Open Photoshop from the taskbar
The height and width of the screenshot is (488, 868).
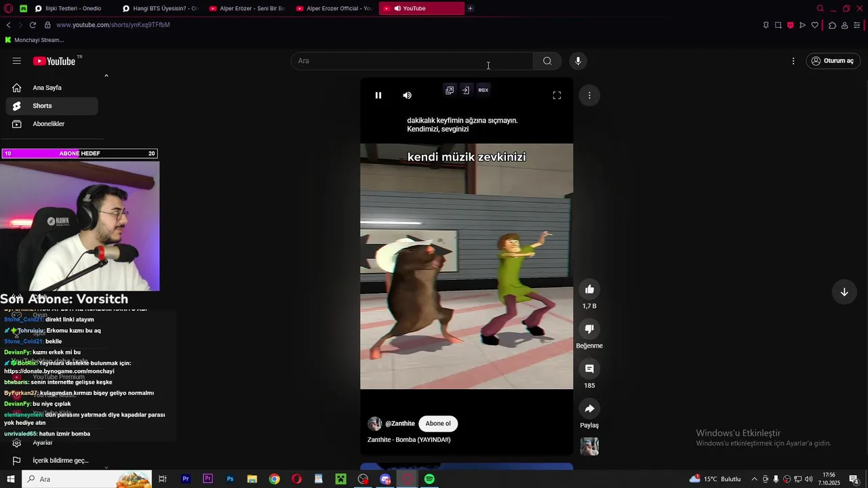tap(230, 479)
